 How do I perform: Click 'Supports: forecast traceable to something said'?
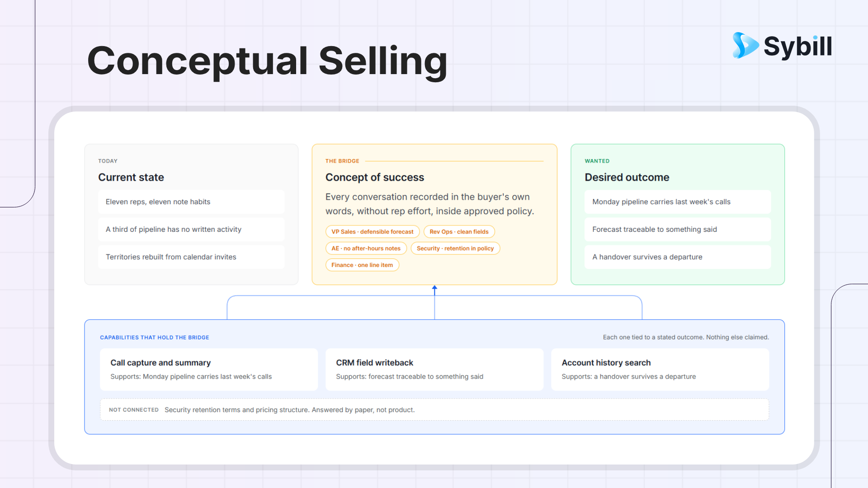click(410, 377)
